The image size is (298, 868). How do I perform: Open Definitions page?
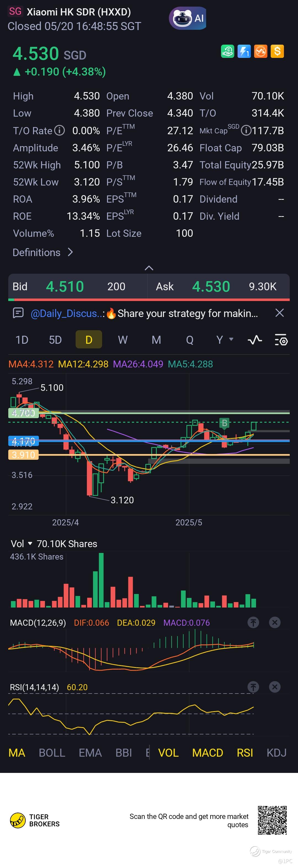pyautogui.click(x=42, y=252)
